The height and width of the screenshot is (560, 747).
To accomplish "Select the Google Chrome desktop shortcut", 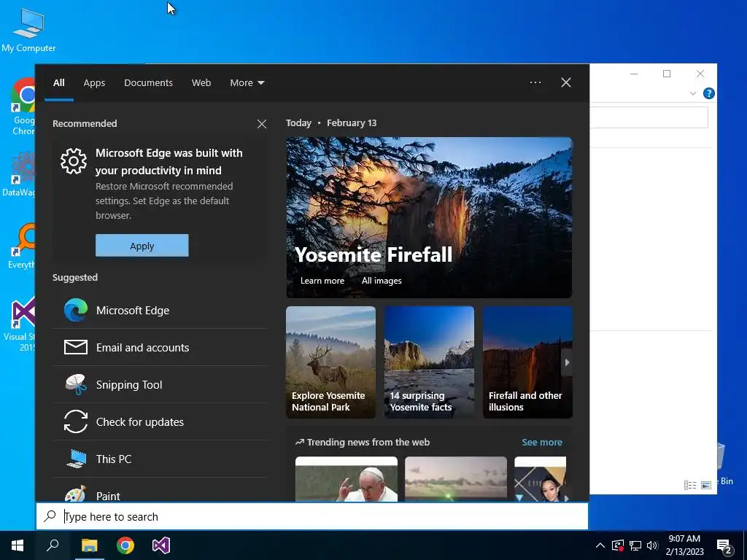I will [23, 107].
